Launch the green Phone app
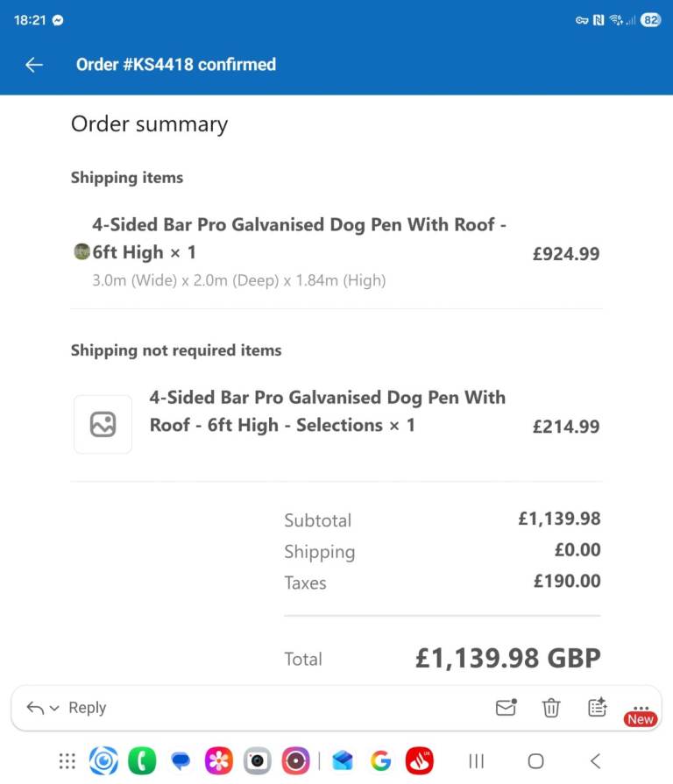 [141, 760]
